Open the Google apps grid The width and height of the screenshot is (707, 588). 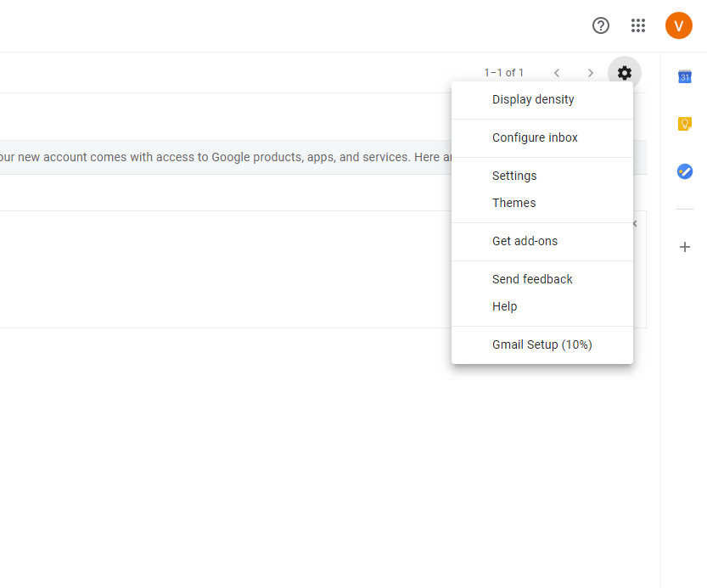(638, 25)
